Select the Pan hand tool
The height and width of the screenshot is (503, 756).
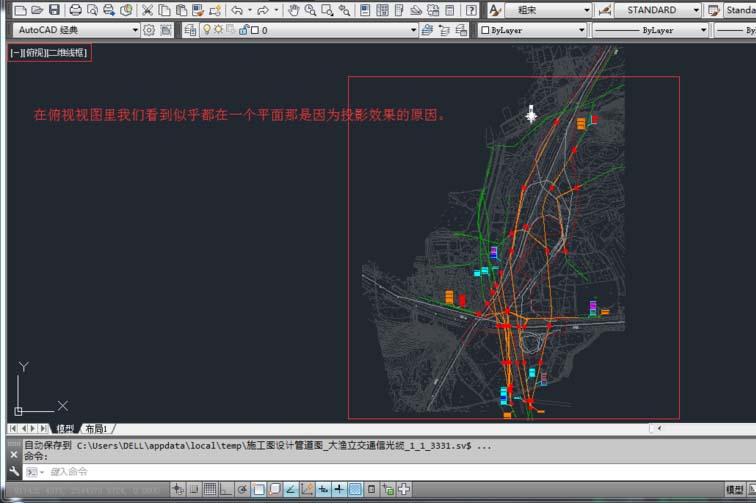(x=293, y=10)
